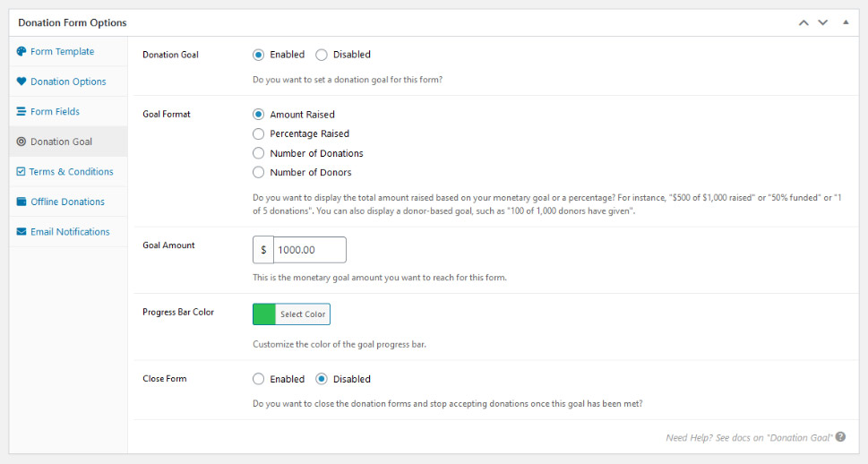Click the envelope icon beside Email Notifications
The height and width of the screenshot is (464, 868).
click(21, 232)
